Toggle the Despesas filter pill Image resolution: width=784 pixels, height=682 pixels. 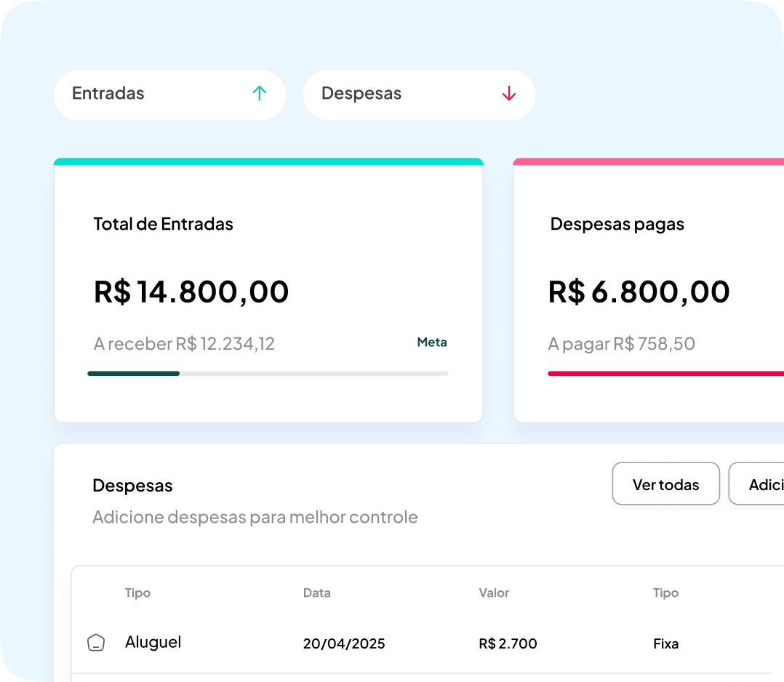419,94
